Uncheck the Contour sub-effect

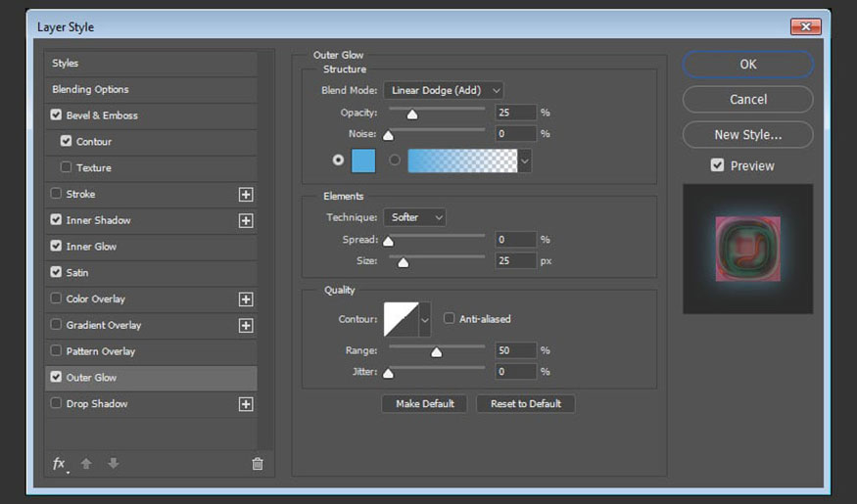click(67, 141)
